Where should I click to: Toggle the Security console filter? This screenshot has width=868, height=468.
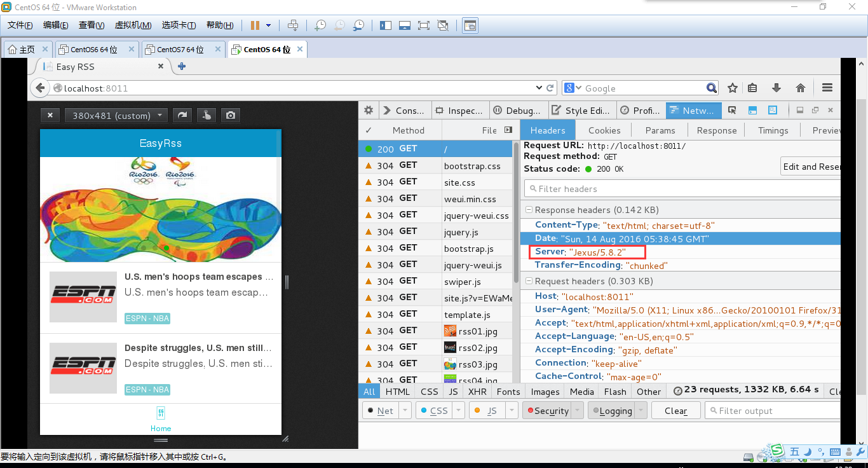click(546, 411)
